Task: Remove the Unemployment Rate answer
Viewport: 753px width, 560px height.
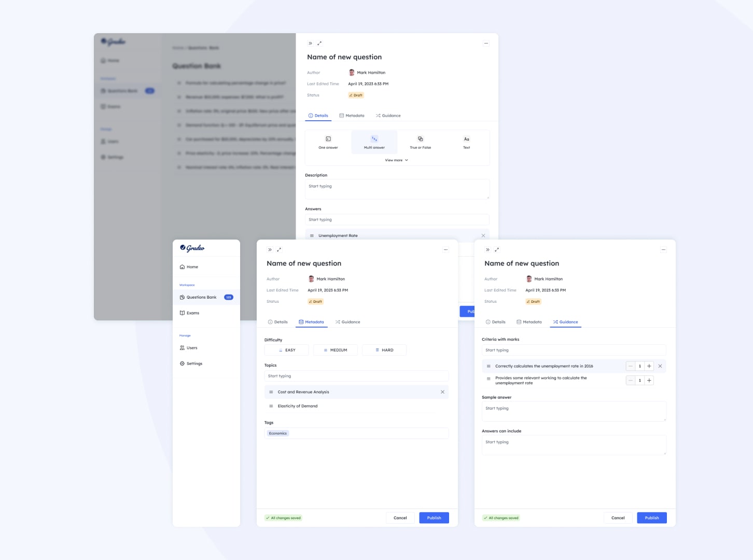Action: [483, 235]
